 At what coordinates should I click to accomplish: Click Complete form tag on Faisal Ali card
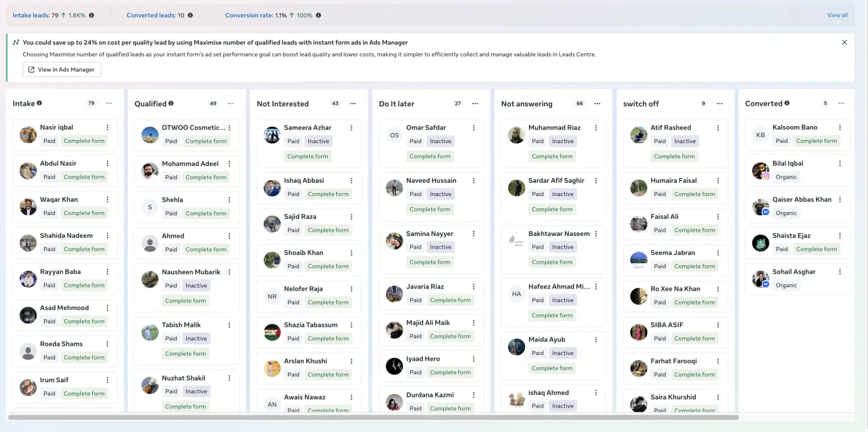click(x=694, y=230)
